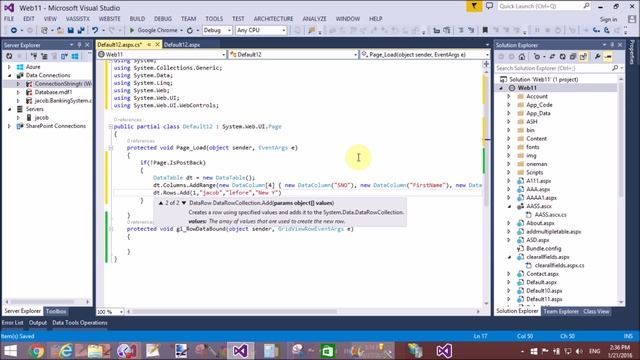Click the editor horizontal scrollbar thumb
Screen dimensions: 640x360
(x=234, y=311)
